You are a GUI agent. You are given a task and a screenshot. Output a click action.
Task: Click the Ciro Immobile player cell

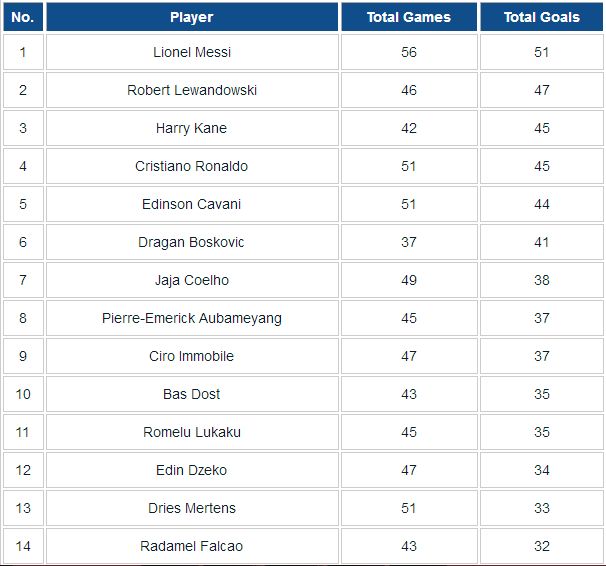pos(192,356)
